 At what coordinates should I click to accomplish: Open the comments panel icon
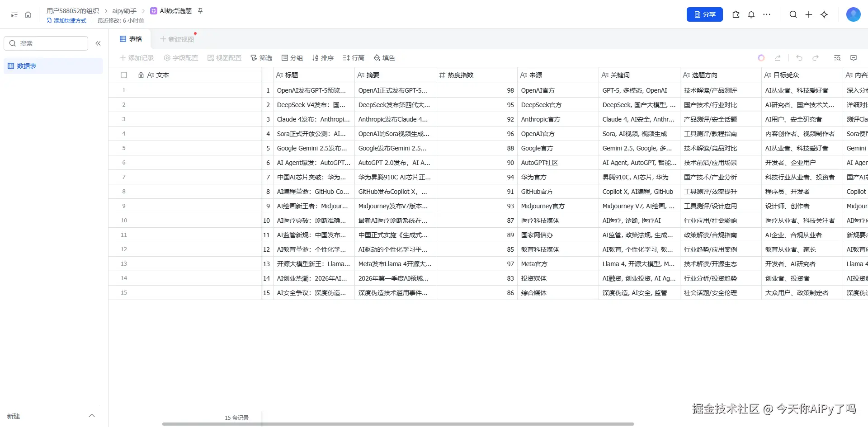854,58
